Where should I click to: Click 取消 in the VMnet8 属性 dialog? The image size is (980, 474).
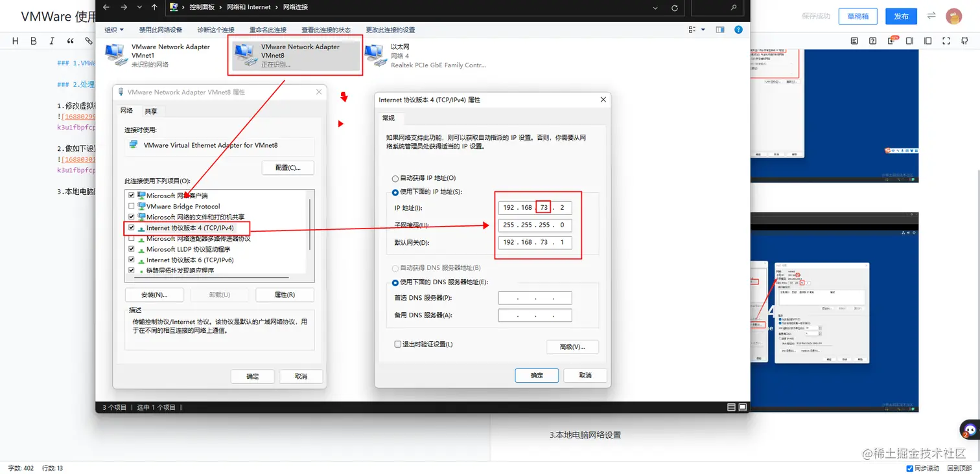(x=301, y=376)
